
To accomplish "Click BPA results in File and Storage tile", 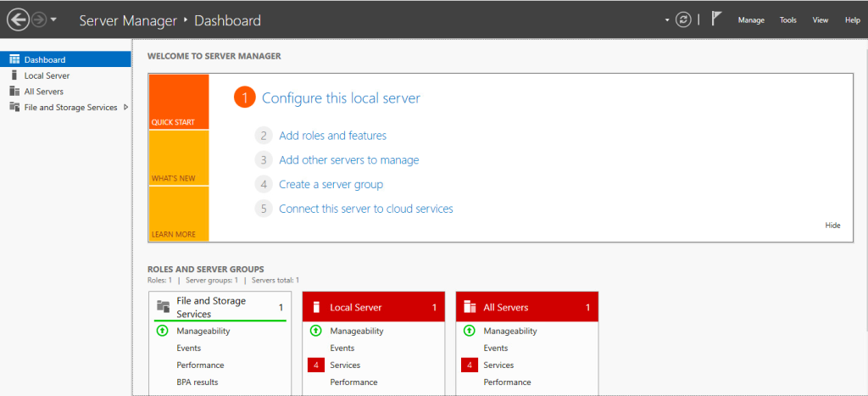I will coord(197,382).
